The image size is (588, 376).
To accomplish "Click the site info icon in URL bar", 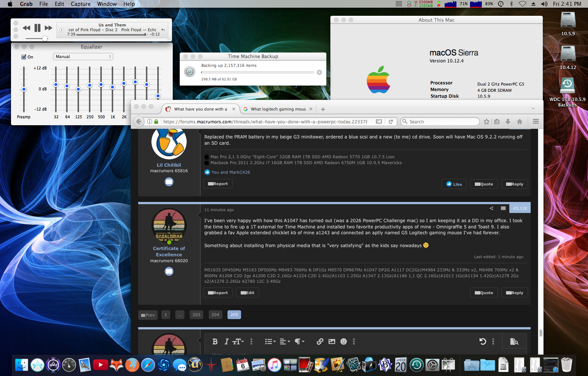I will point(150,122).
